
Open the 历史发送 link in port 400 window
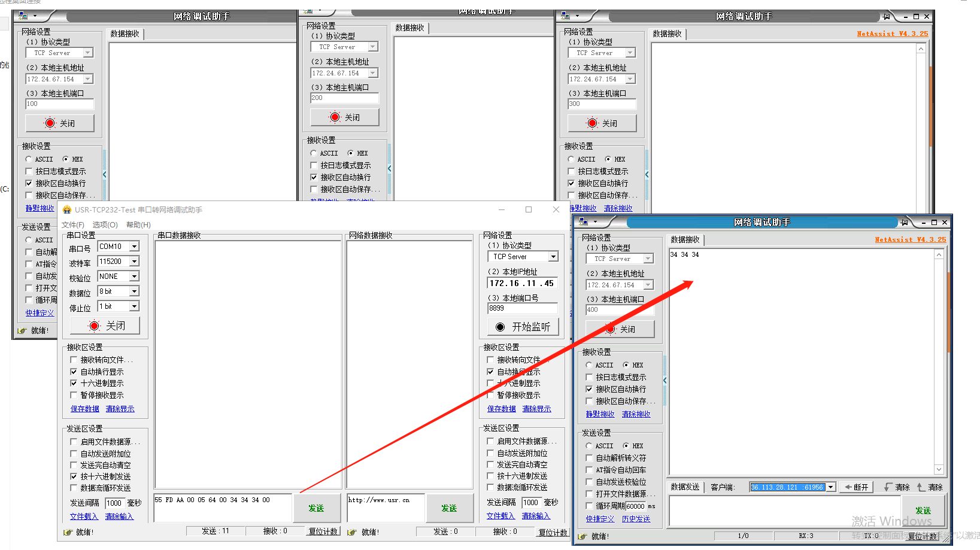point(636,519)
